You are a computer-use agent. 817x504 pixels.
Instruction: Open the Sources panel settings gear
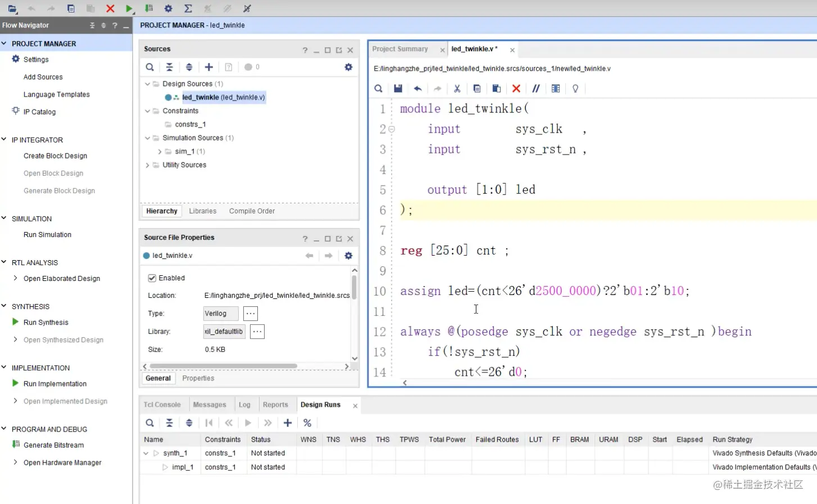coord(348,67)
